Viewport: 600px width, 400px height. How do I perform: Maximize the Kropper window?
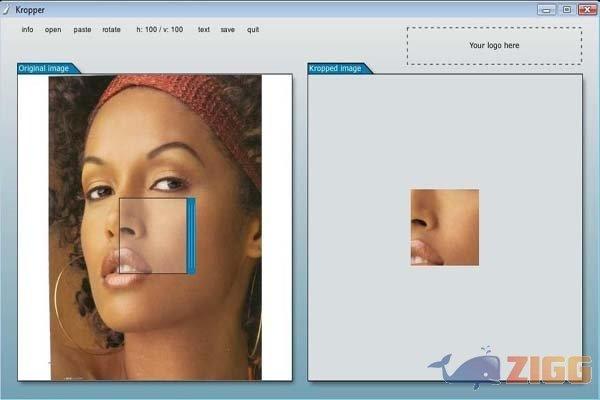click(565, 9)
